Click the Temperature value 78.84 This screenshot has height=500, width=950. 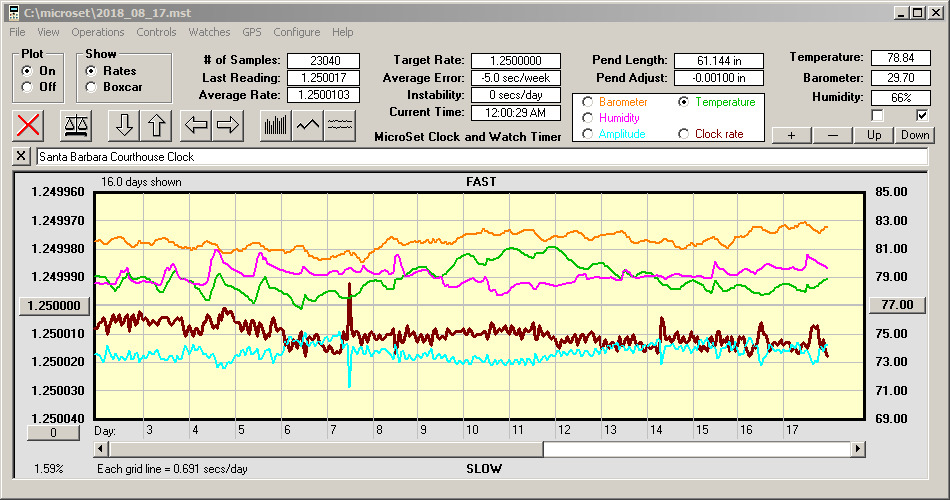900,58
